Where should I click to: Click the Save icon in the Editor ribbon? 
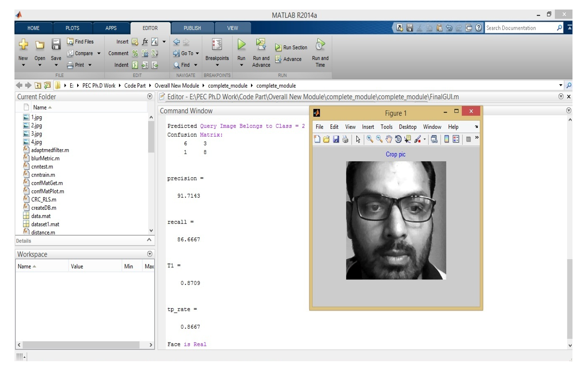(56, 44)
